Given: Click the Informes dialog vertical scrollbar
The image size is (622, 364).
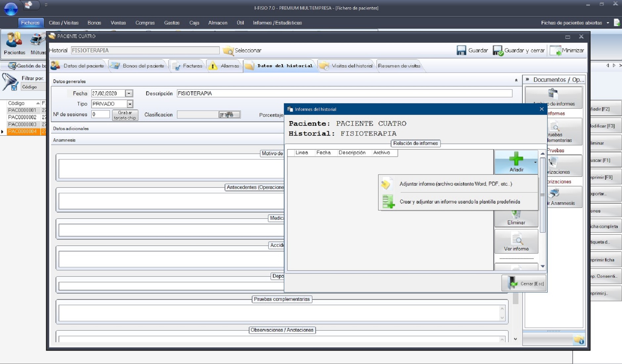Looking at the screenshot, I should [543, 210].
